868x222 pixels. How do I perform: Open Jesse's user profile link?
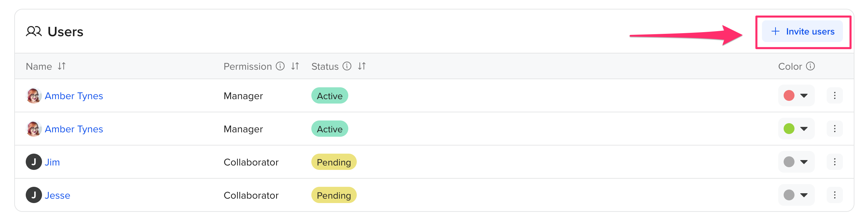57,195
